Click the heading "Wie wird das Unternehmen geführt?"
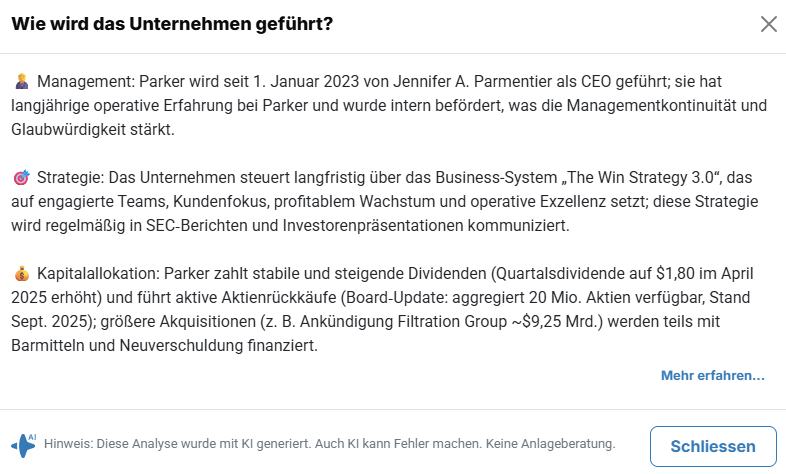The image size is (786, 474). (x=172, y=24)
